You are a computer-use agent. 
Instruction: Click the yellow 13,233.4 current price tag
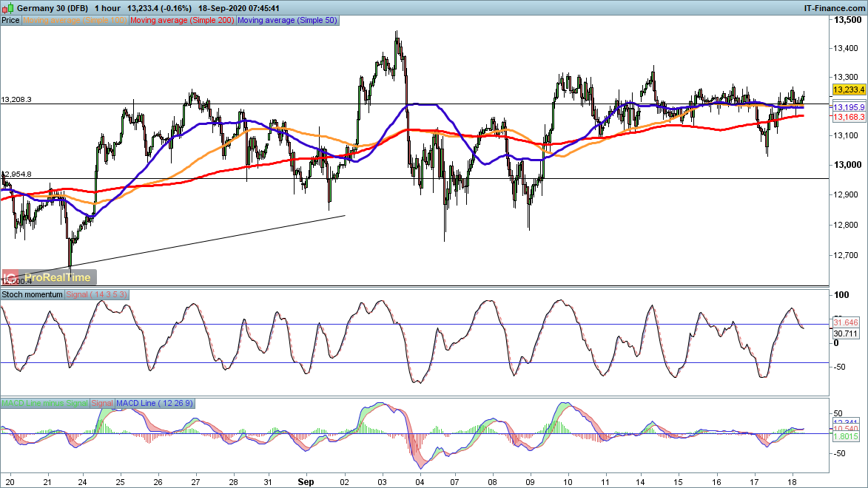[x=849, y=89]
